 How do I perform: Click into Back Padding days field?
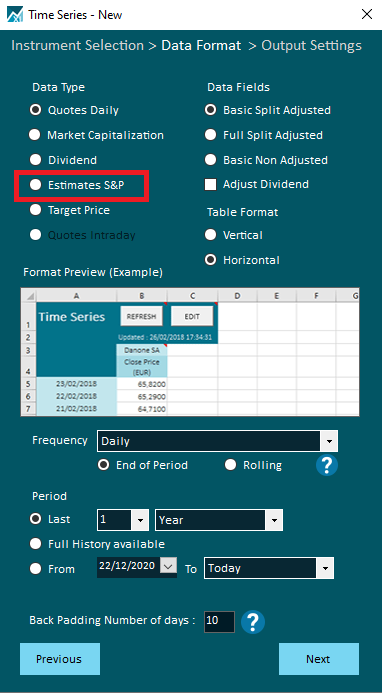pyautogui.click(x=219, y=622)
